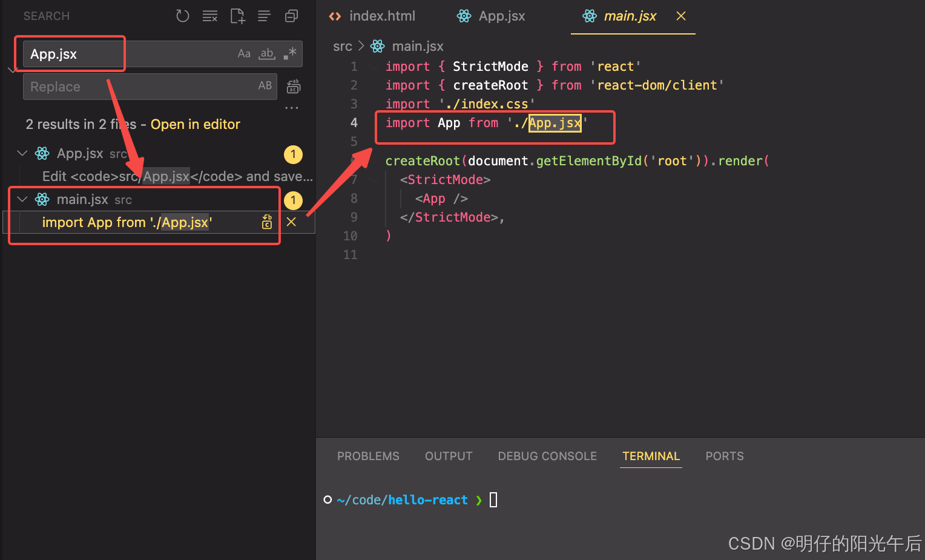Image resolution: width=925 pixels, height=560 pixels.
Task: Open results in editor link
Action: click(x=196, y=124)
